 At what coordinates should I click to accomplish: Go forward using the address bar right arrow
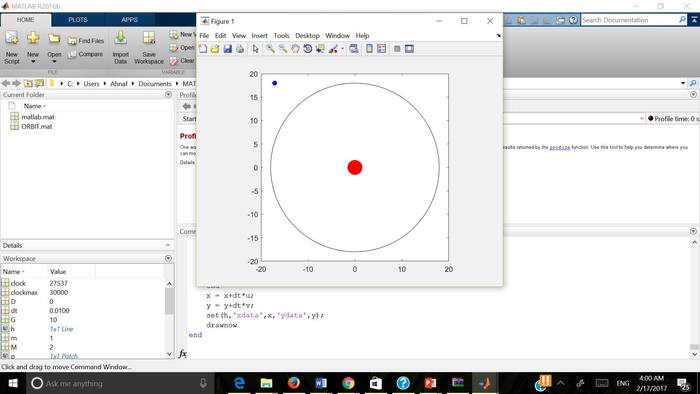(x=17, y=83)
